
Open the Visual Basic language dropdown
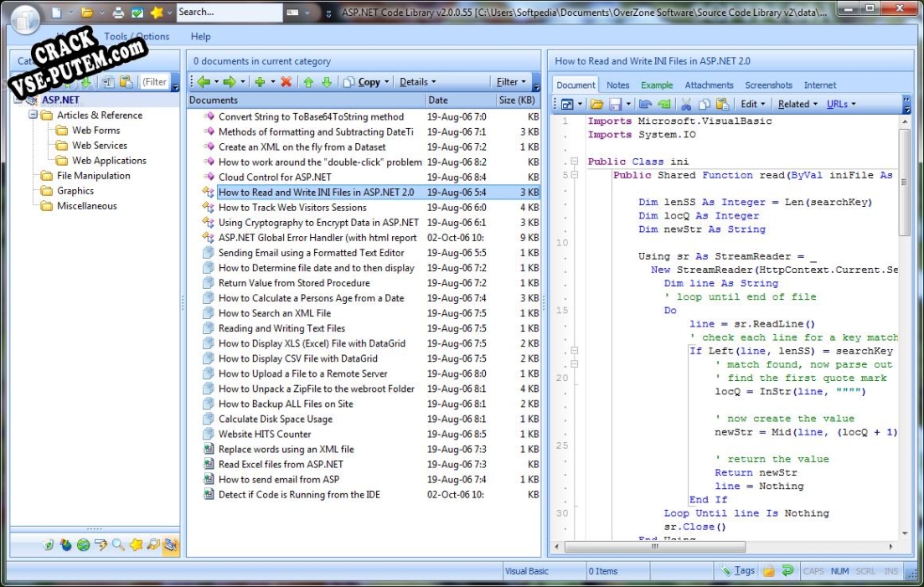(541, 570)
